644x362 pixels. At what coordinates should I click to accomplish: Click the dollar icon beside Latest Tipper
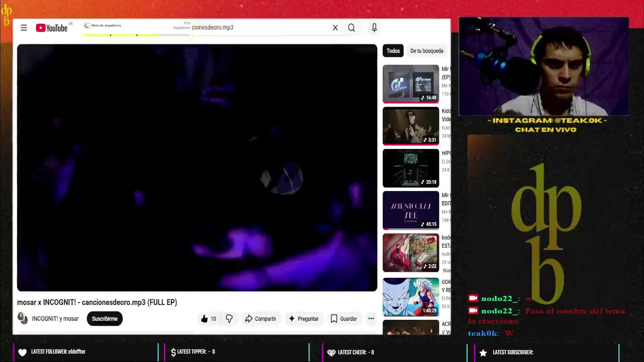point(173,352)
